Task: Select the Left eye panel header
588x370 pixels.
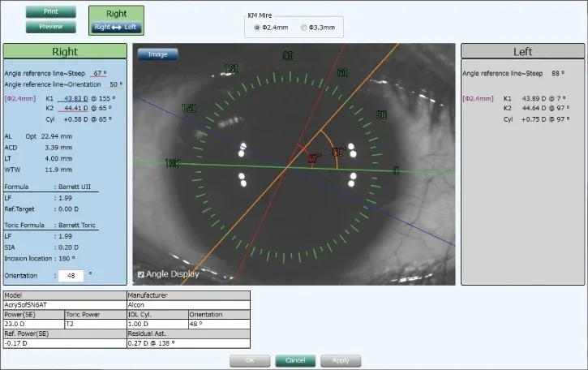Action: coord(522,51)
